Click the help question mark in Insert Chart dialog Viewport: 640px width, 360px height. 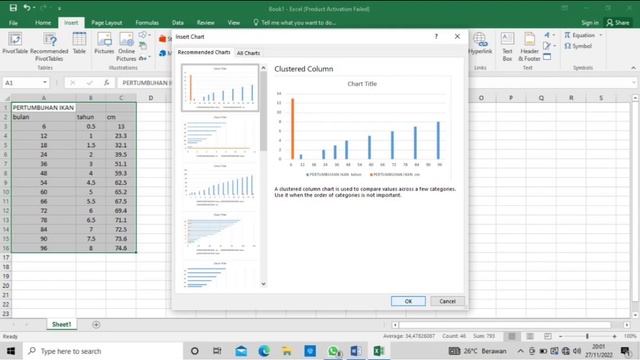pyautogui.click(x=436, y=37)
